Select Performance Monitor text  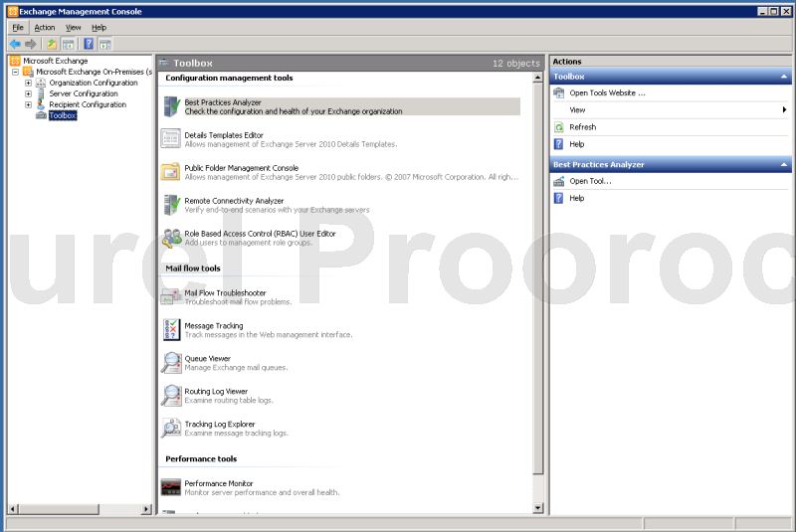(x=219, y=483)
